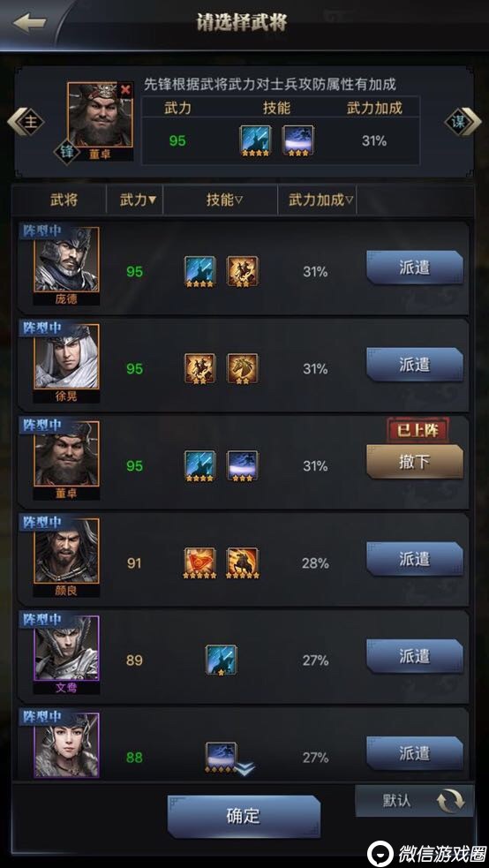Withdraw 董卓 using the 撤下 button
Screen dimensions: 489x868
415,462
